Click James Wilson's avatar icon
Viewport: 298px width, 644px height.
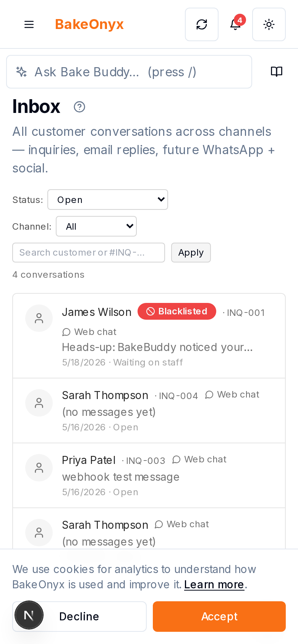pos(39,318)
